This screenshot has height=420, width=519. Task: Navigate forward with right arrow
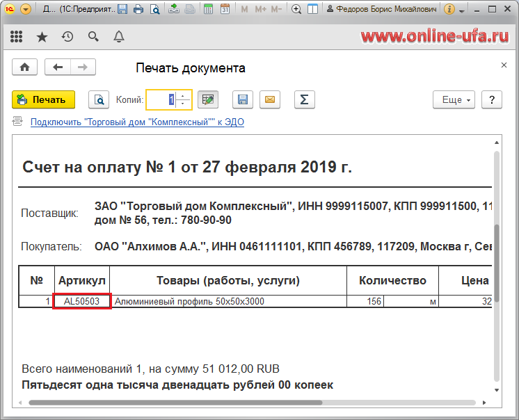(83, 67)
